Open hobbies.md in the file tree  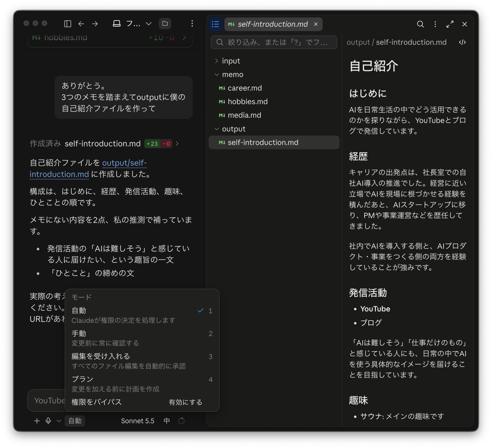274,101
